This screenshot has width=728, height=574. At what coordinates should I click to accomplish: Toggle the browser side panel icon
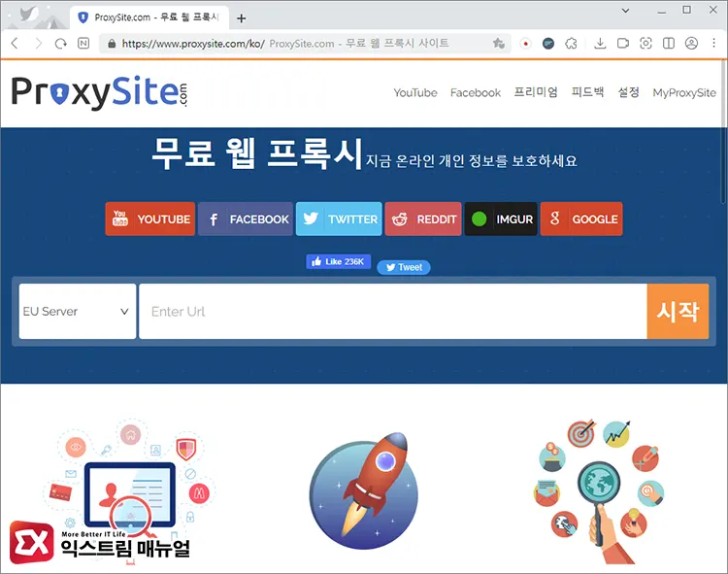pos(669,44)
